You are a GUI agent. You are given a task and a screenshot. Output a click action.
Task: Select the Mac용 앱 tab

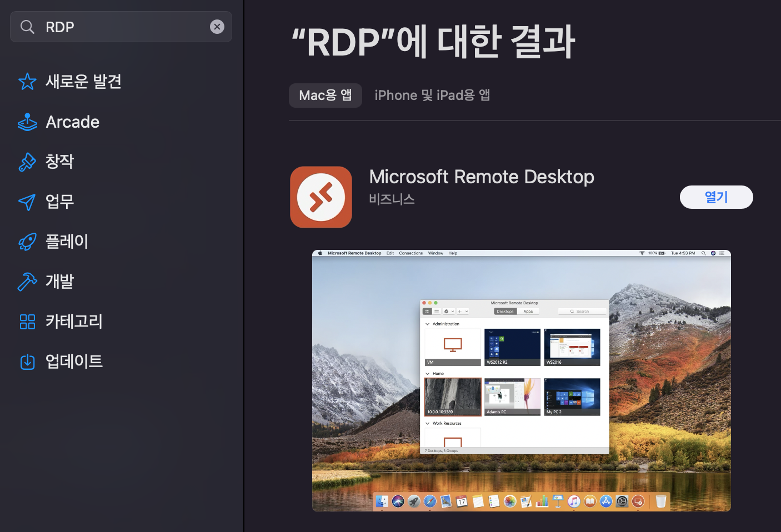tap(326, 96)
